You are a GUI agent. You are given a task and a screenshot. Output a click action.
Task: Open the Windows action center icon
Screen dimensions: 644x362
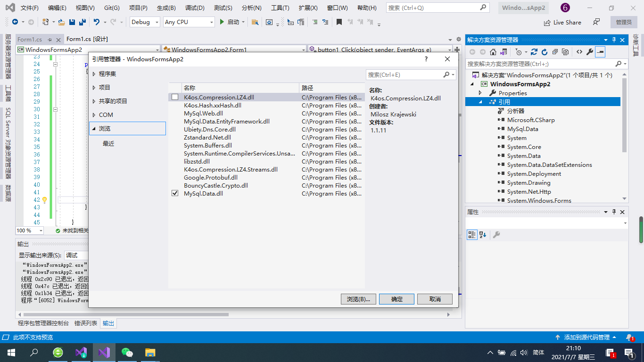629,353
